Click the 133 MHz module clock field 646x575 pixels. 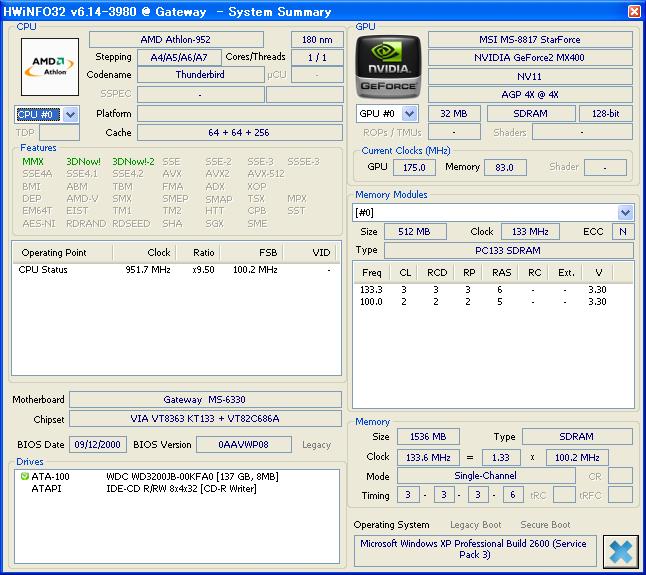pyautogui.click(x=530, y=231)
